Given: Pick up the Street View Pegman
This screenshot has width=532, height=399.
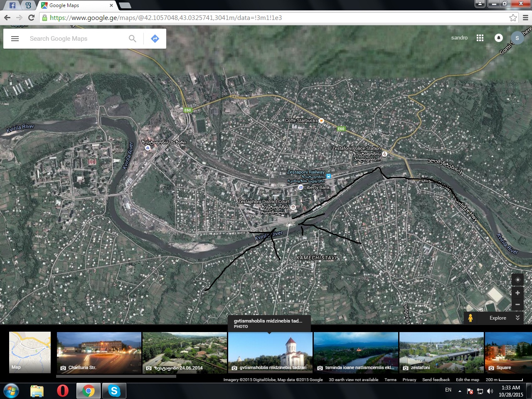Looking at the screenshot, I should (470, 318).
